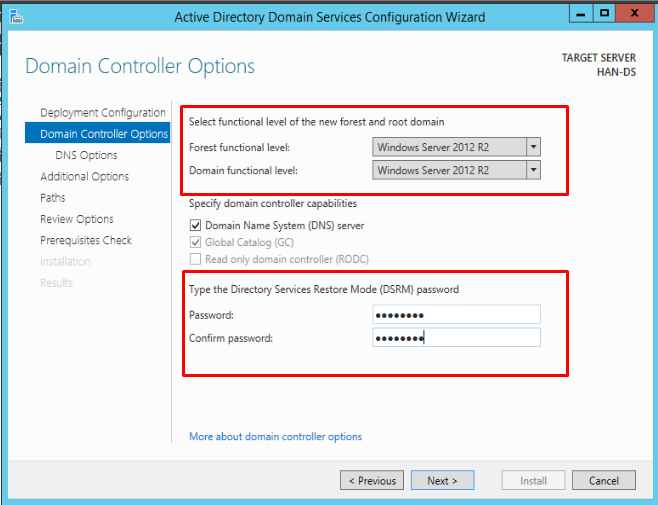Screen dimensions: 658x505
Task: Toggle the Global Catalog (GC) checkbox
Action: 195,242
